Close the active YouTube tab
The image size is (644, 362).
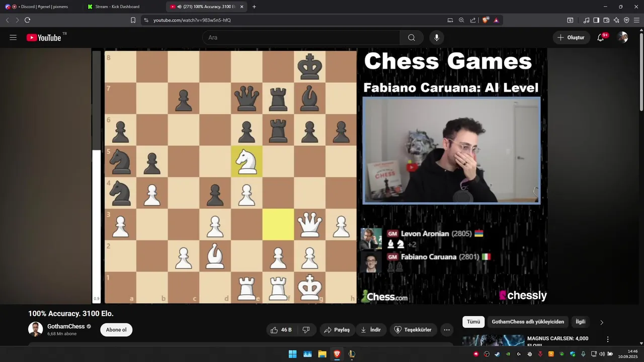click(x=242, y=7)
